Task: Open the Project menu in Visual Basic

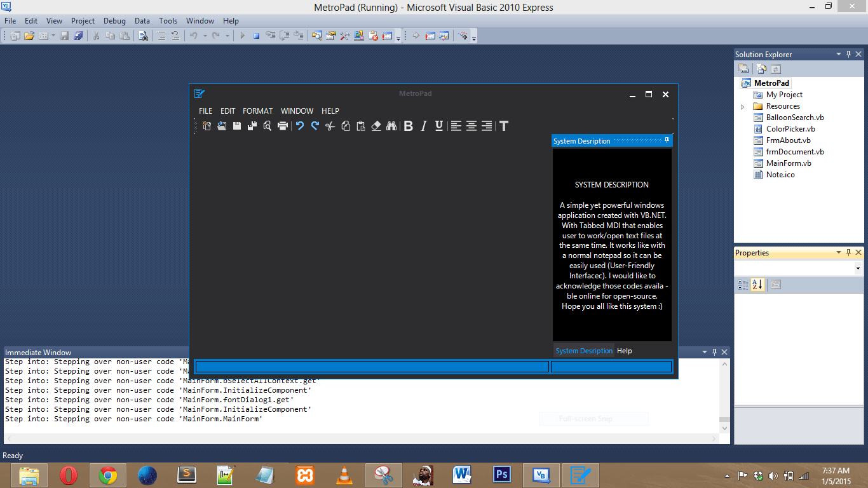Action: tap(83, 21)
